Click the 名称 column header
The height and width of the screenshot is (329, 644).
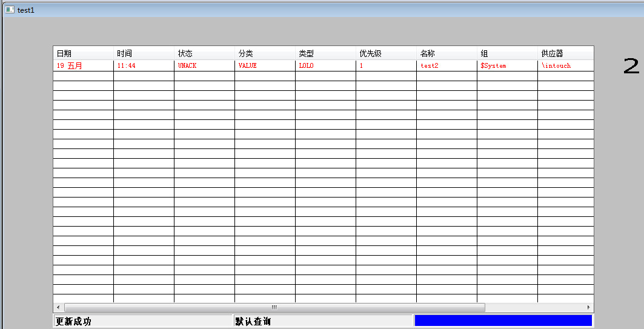tap(447, 53)
